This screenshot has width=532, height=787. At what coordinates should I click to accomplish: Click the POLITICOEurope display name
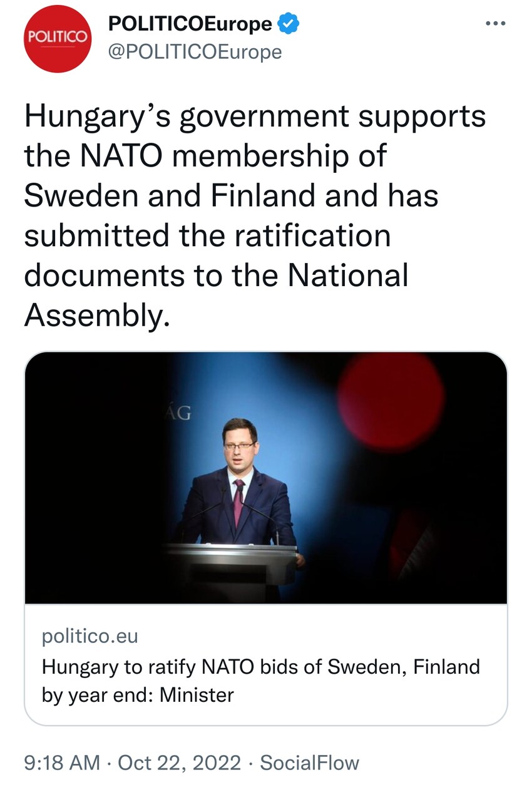tap(190, 24)
